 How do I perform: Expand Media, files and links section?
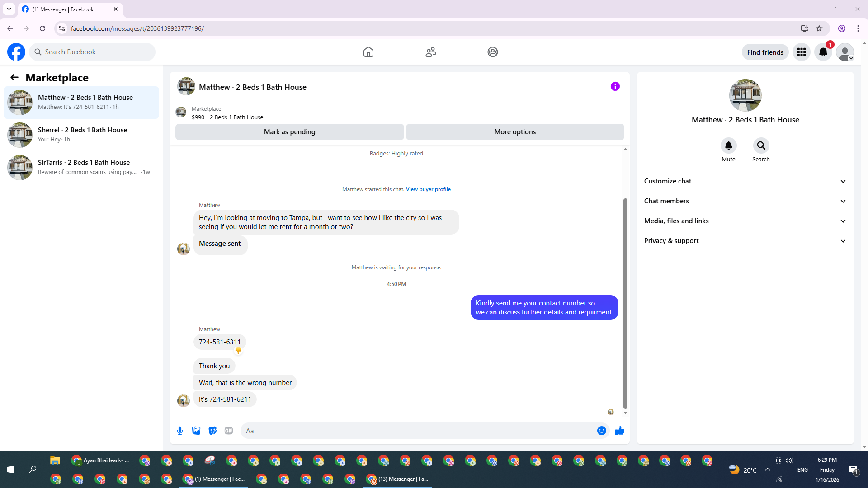[x=745, y=221]
